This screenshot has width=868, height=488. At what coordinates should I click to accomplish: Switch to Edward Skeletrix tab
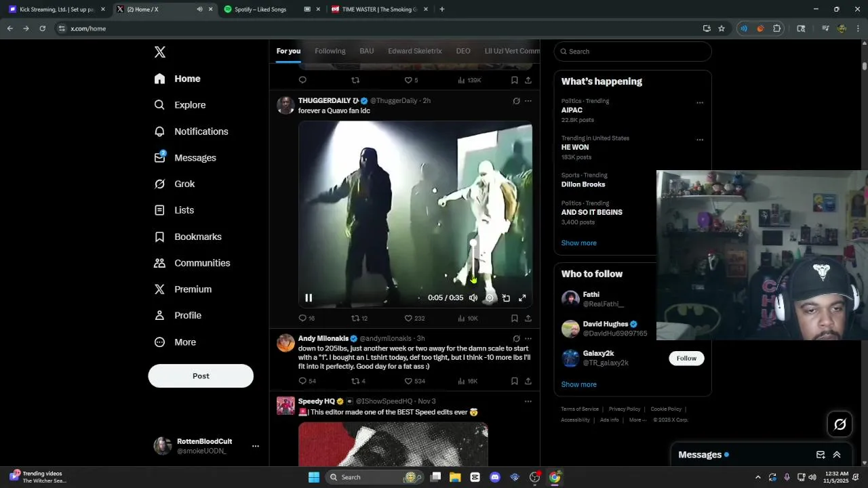pos(414,51)
